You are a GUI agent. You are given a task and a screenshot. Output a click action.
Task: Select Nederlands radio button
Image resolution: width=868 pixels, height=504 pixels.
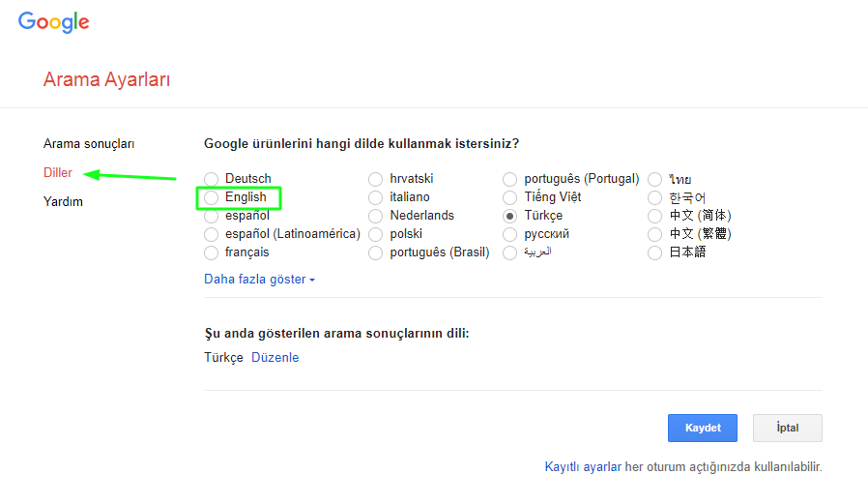click(x=375, y=216)
